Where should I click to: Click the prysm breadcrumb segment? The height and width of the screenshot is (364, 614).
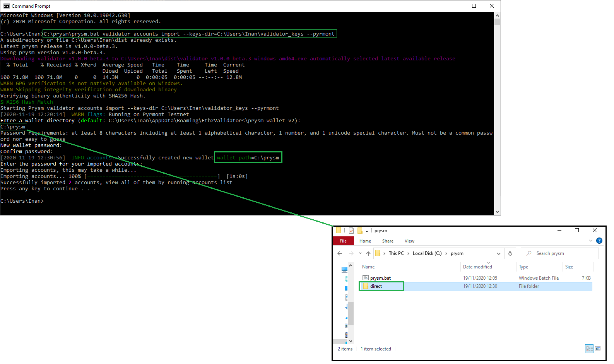(x=457, y=253)
